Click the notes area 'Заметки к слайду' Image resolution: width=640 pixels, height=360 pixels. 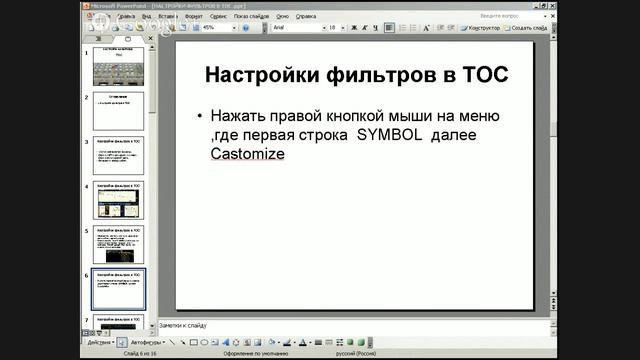354,326
